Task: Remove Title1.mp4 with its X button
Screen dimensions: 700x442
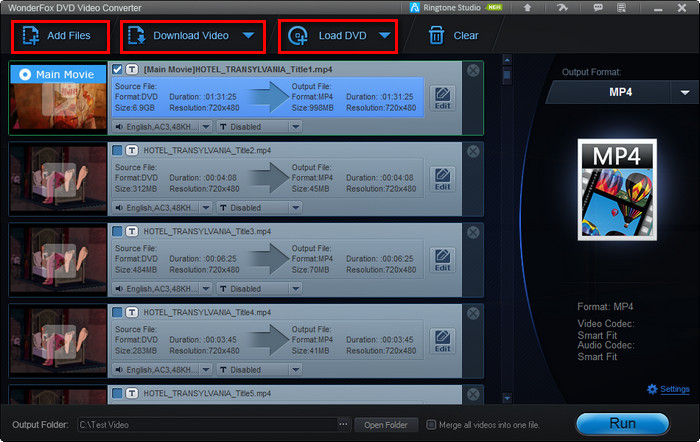Action: [473, 71]
